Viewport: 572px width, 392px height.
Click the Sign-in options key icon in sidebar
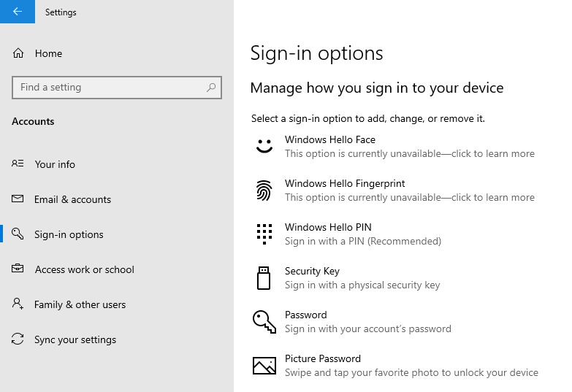[18, 234]
